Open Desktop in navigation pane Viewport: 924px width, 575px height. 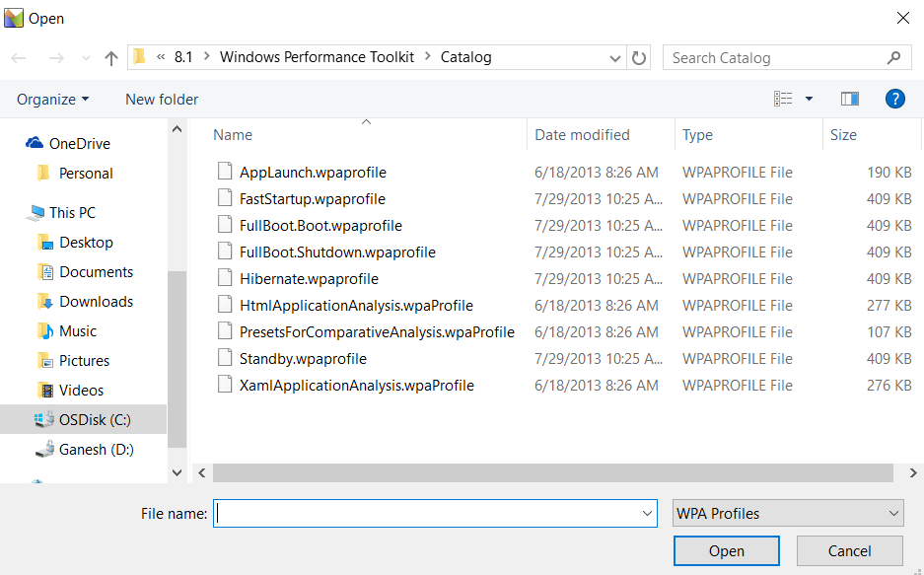coord(86,243)
